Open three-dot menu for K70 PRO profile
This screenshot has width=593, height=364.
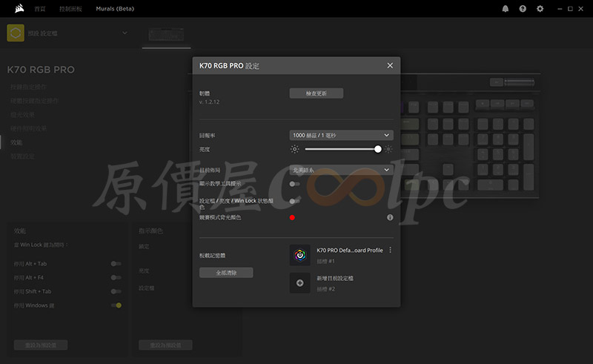[391, 250]
